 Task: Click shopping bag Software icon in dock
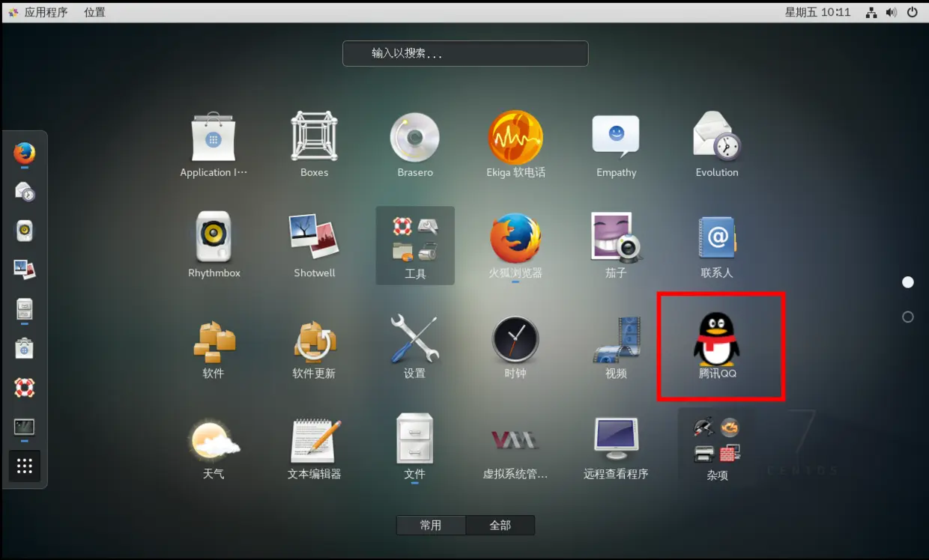coord(25,348)
